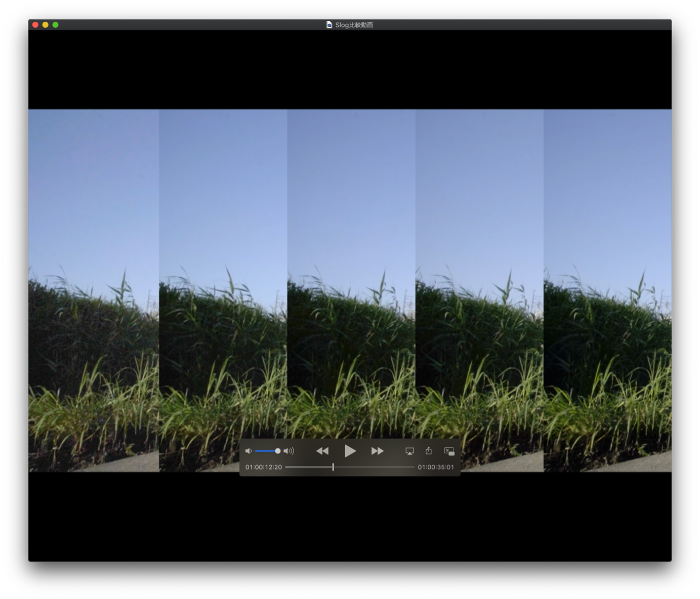
Task: Seek near the end of the timeline track
Action: coord(410,467)
